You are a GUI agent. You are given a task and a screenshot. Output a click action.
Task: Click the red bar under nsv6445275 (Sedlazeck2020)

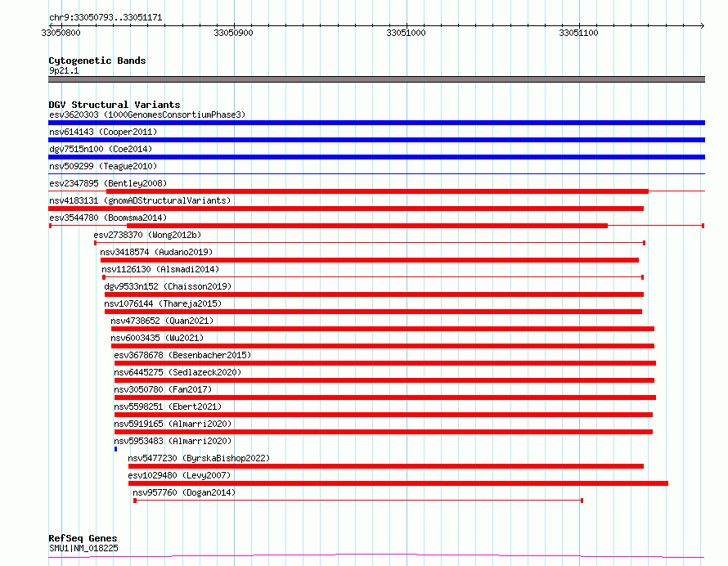[384, 380]
